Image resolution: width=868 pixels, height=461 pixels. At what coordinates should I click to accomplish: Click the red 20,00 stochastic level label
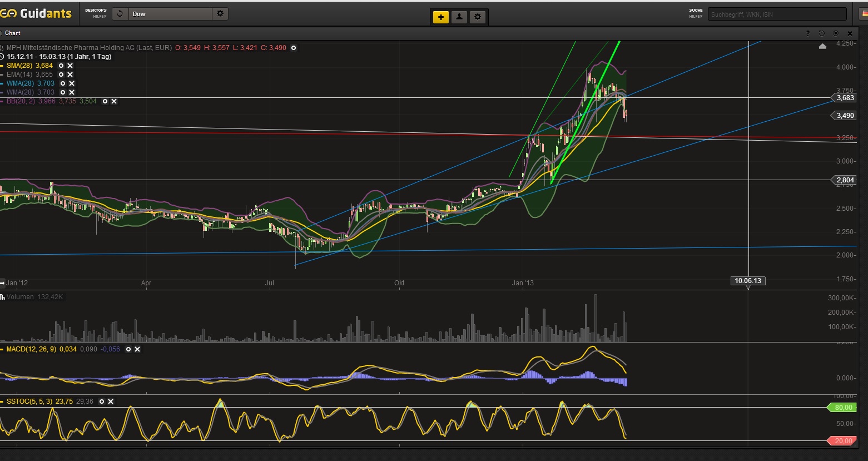843,441
